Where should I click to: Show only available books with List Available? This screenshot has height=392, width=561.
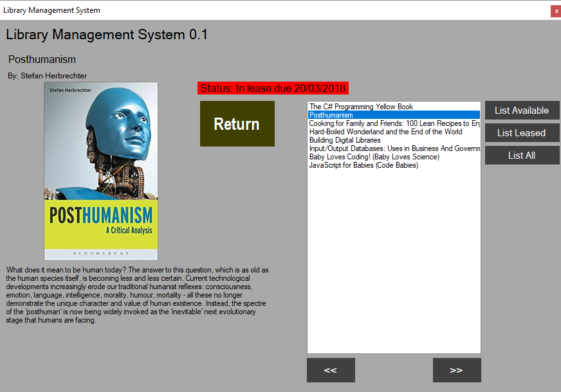(x=522, y=111)
